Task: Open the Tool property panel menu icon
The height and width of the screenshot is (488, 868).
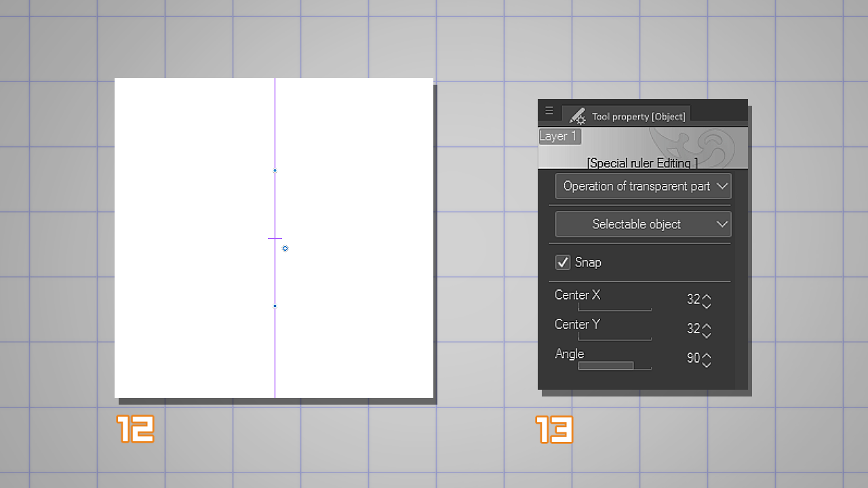Action: [549, 110]
